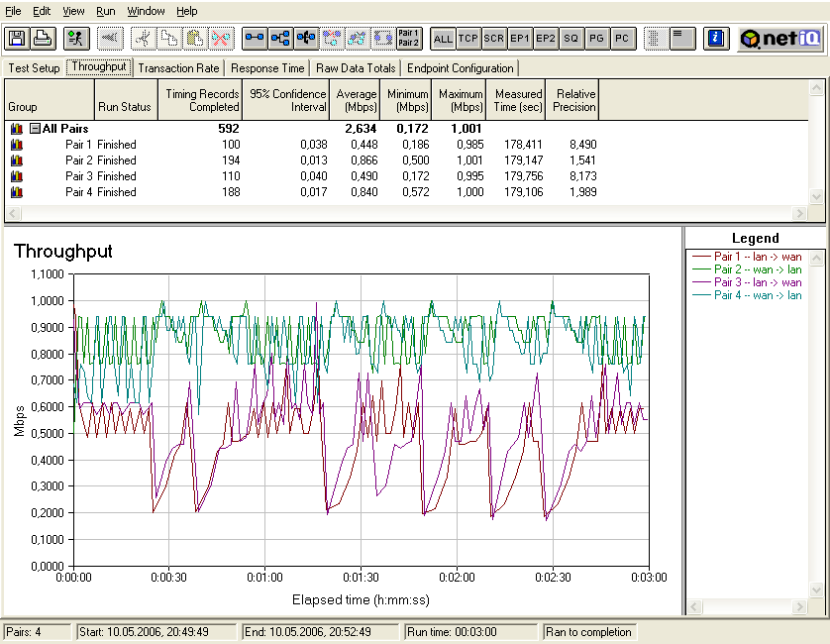Click the legend panel vertical scrollbar down arrow

coord(818,591)
